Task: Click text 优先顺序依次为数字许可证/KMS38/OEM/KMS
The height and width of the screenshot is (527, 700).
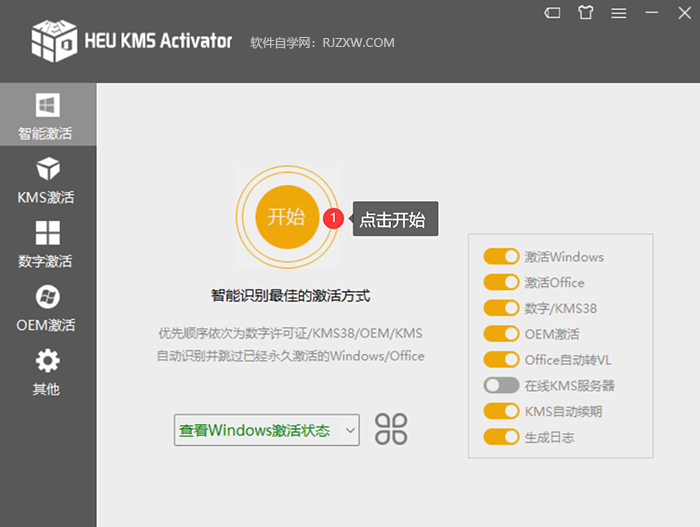Action: coord(291,333)
